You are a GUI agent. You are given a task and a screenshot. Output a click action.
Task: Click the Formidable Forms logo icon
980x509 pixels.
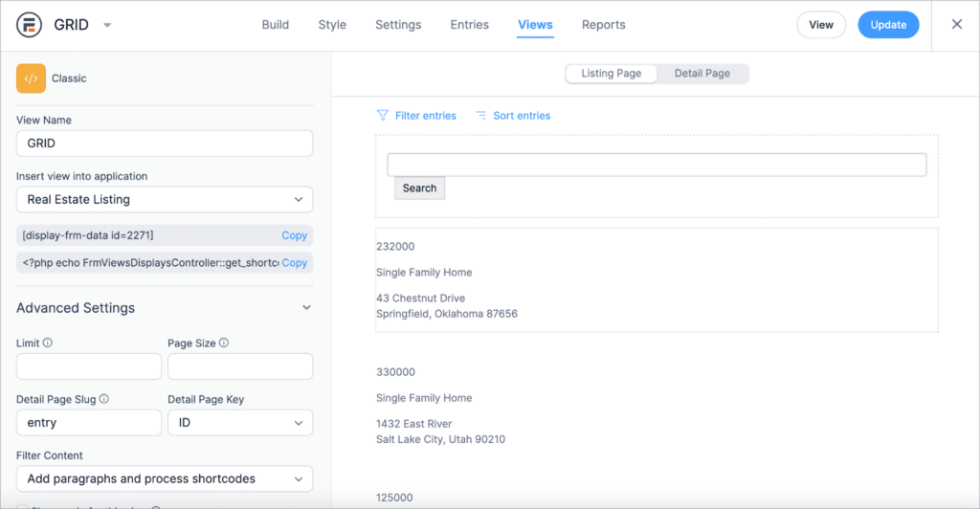29,25
